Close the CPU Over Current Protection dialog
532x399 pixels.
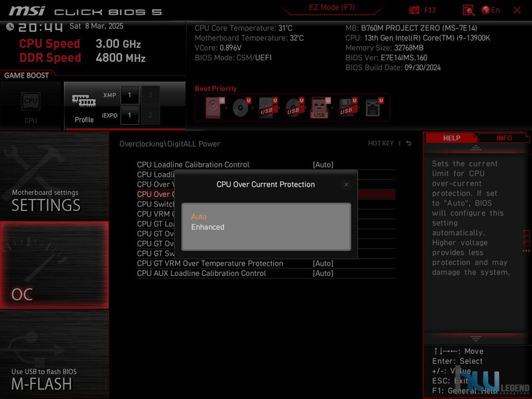pyautogui.click(x=346, y=184)
